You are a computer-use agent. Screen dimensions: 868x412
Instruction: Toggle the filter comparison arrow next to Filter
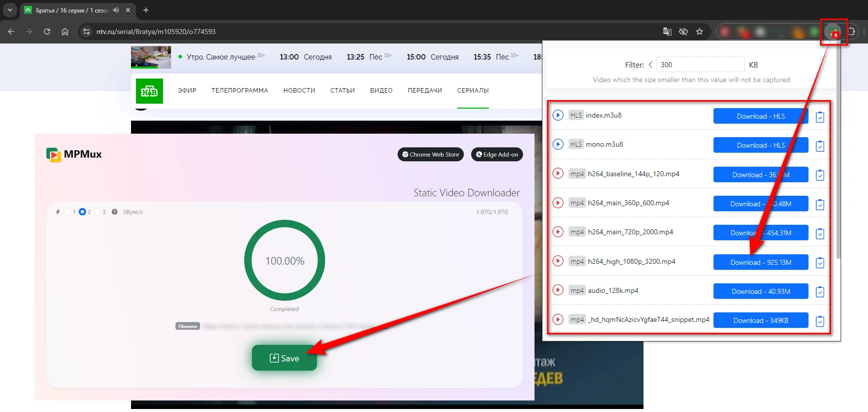pyautogui.click(x=650, y=65)
